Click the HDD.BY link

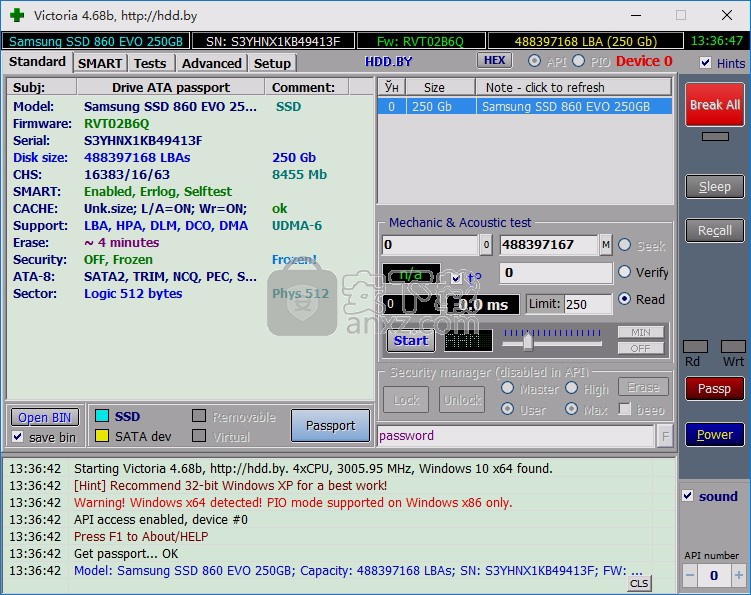point(388,61)
